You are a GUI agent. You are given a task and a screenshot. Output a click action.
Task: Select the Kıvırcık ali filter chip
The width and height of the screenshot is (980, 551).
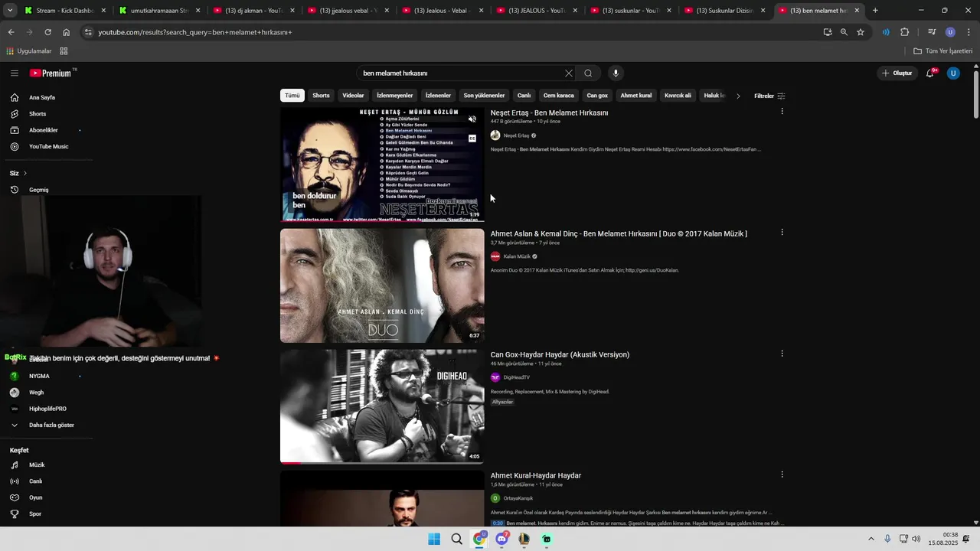pos(678,96)
